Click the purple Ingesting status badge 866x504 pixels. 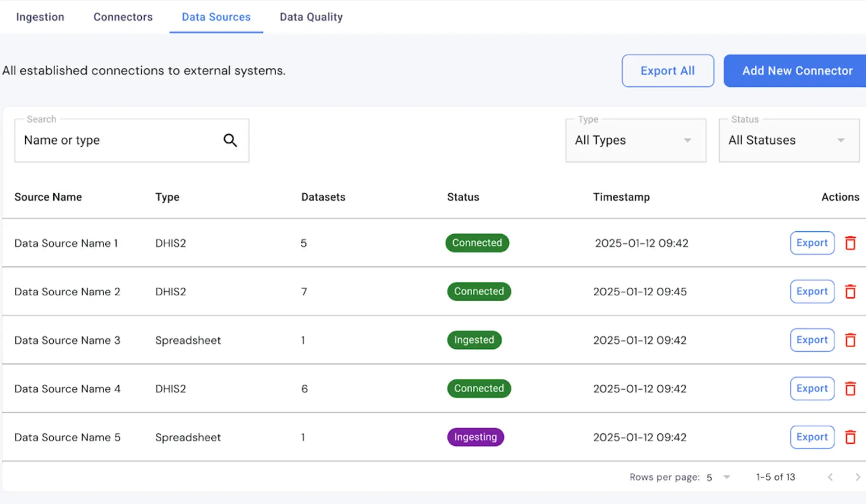point(475,437)
